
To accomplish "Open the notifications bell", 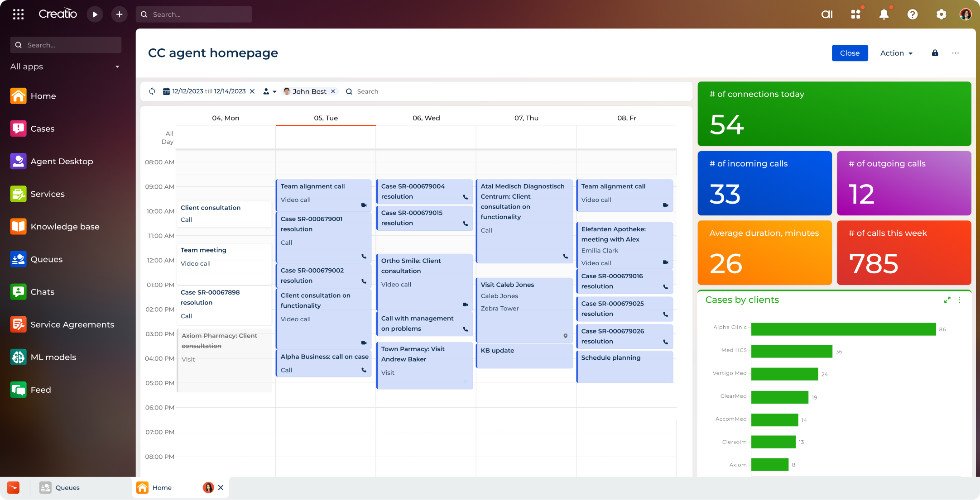I will pos(884,14).
